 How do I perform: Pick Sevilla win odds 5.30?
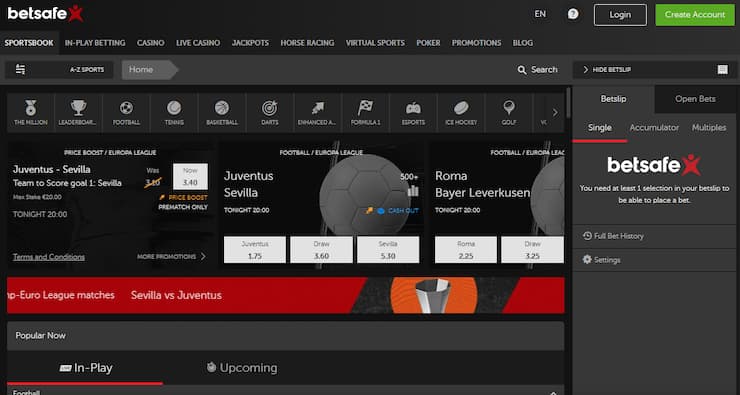point(388,250)
